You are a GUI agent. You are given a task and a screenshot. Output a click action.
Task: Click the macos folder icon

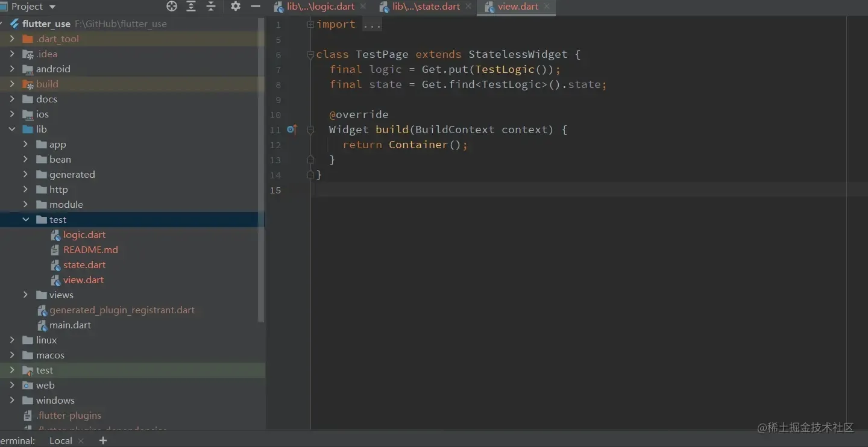[28, 355]
